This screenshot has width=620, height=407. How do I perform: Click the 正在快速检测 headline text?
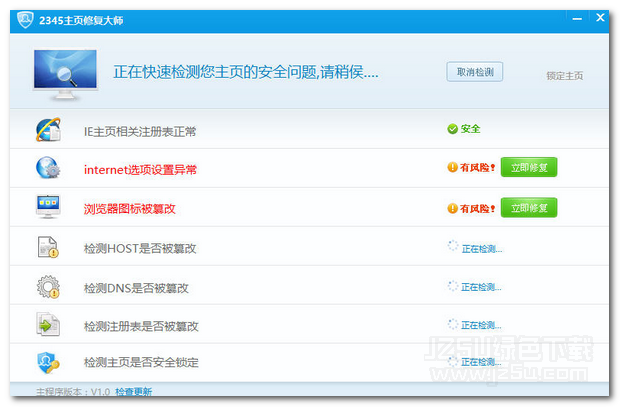coord(246,72)
